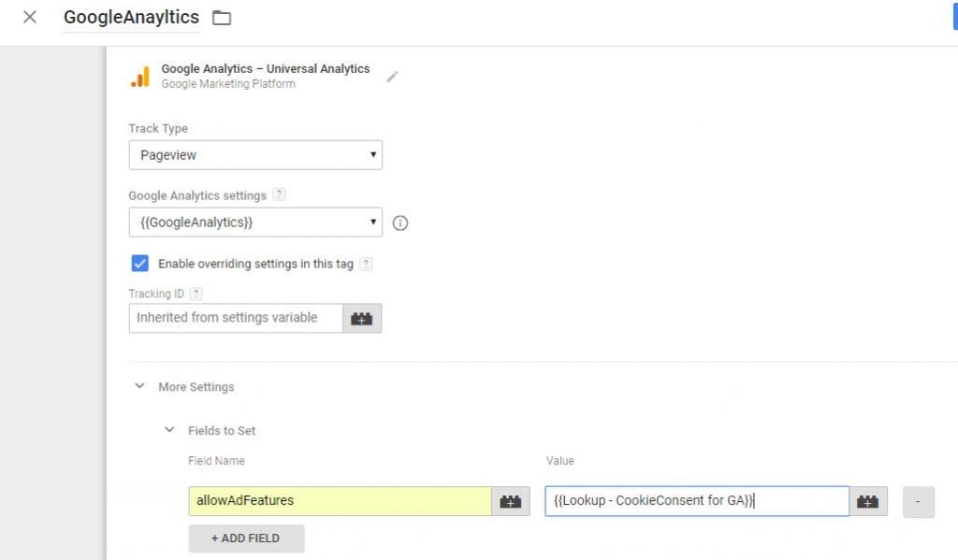
Task: Click the folder icon beside the tag name
Action: [x=221, y=18]
